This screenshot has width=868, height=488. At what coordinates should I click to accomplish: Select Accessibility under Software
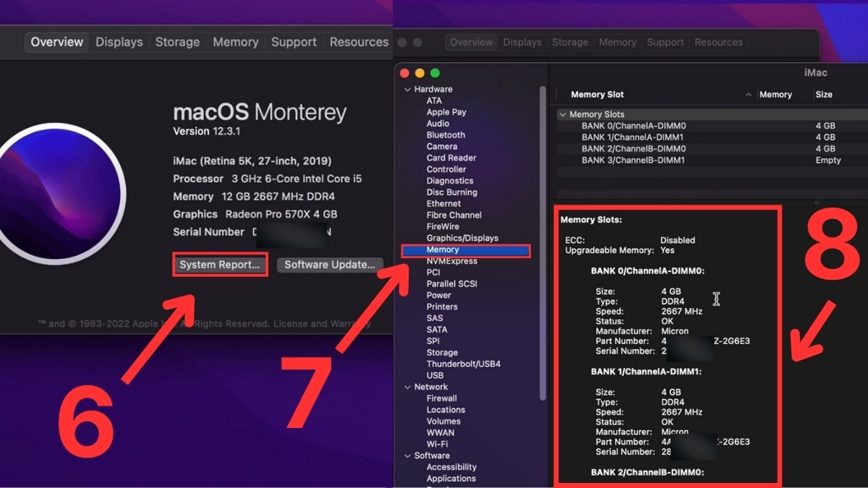pos(451,467)
